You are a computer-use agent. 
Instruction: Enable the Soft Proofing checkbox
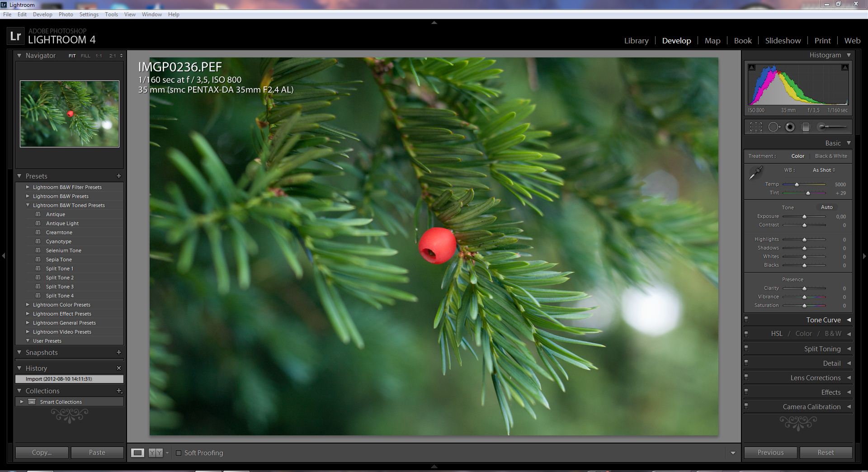click(x=179, y=453)
